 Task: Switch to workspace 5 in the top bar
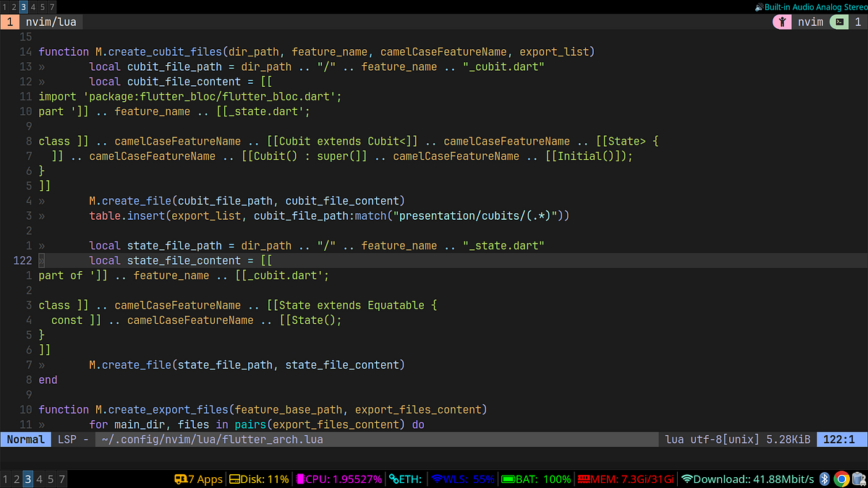point(42,7)
